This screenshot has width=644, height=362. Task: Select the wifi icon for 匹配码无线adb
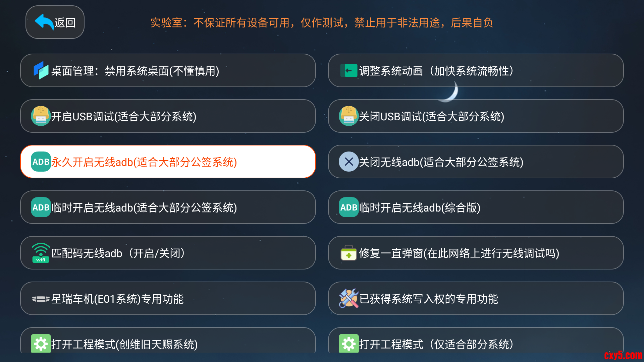point(40,252)
